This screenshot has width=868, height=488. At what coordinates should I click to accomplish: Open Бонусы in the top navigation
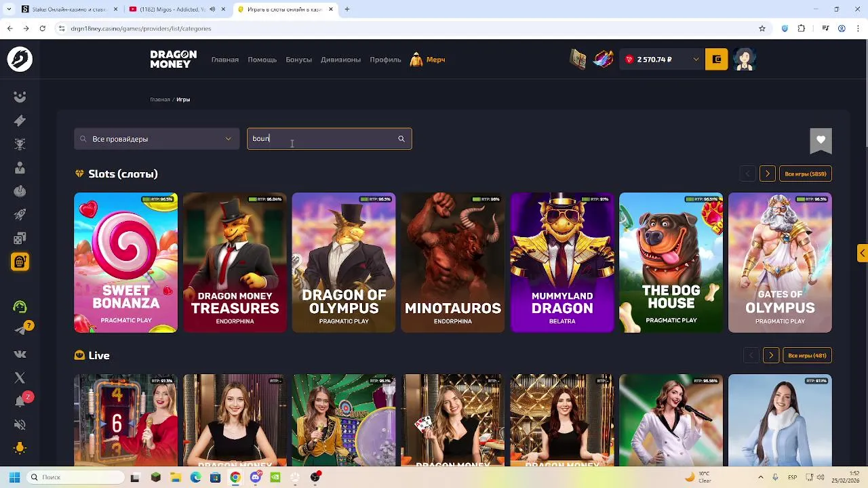tap(298, 60)
